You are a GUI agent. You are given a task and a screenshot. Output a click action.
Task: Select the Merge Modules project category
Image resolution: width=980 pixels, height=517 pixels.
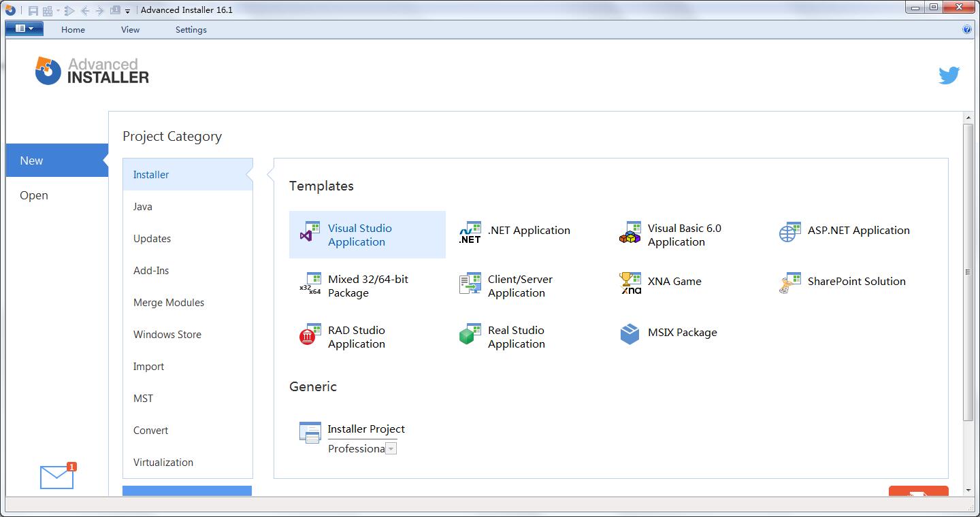188,303
